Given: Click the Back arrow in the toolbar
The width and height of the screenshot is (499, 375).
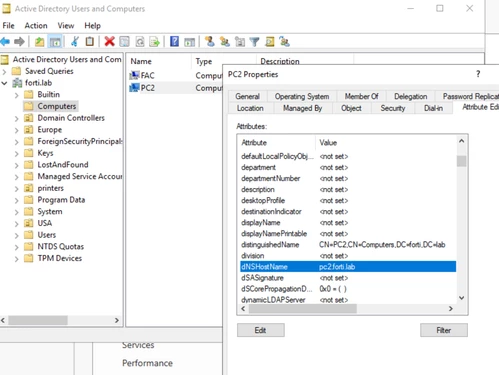Looking at the screenshot, I should point(5,42).
